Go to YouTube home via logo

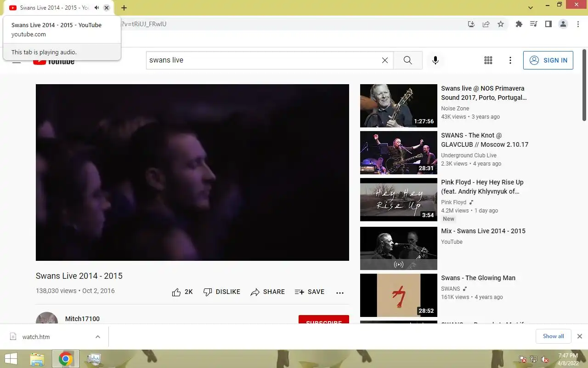coord(54,62)
